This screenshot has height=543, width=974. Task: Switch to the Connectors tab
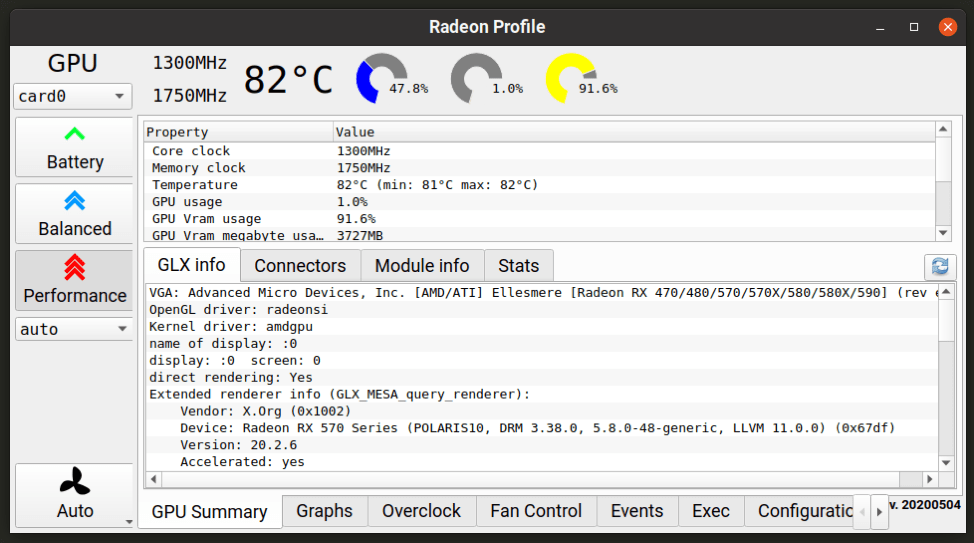pyautogui.click(x=300, y=266)
